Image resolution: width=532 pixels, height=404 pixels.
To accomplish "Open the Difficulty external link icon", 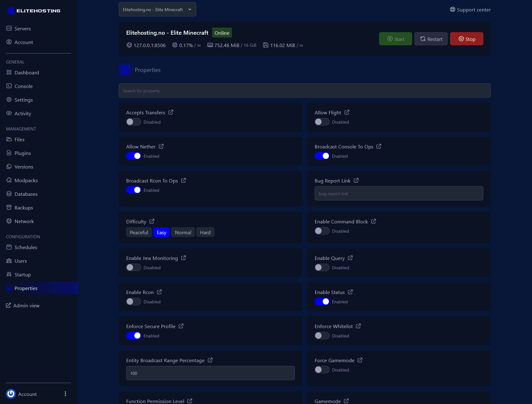I will tap(152, 221).
